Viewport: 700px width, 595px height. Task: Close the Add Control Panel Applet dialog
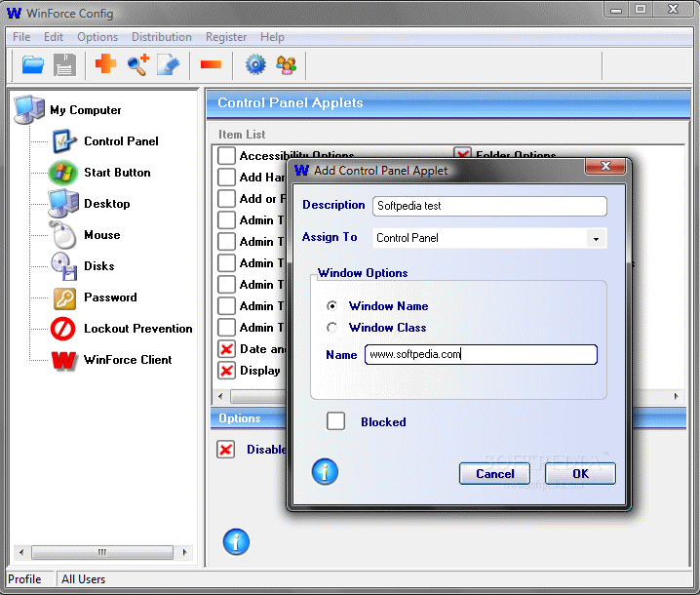click(605, 166)
